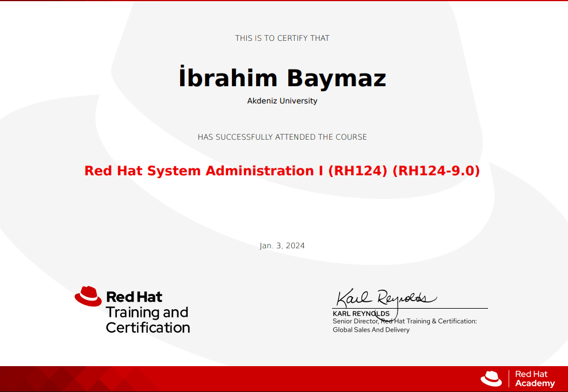Click the dark red certificate border
The height and width of the screenshot is (392, 568).
pyautogui.click(x=284, y=2)
